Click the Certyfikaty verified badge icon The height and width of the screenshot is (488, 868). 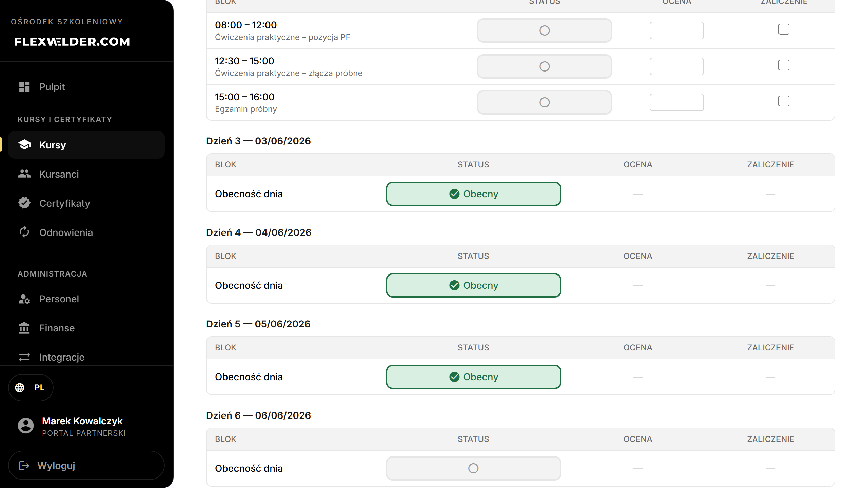(x=24, y=203)
